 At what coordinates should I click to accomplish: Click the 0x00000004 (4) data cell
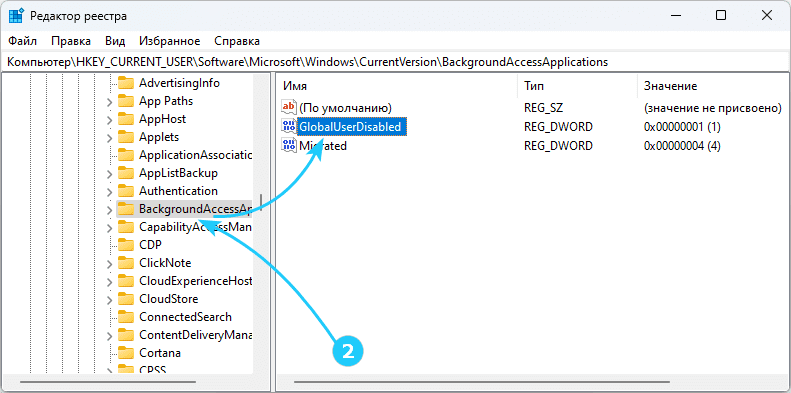click(x=682, y=146)
